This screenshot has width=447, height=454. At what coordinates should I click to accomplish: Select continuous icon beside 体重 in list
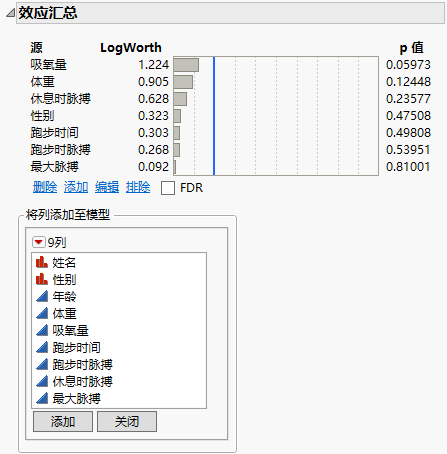click(42, 313)
